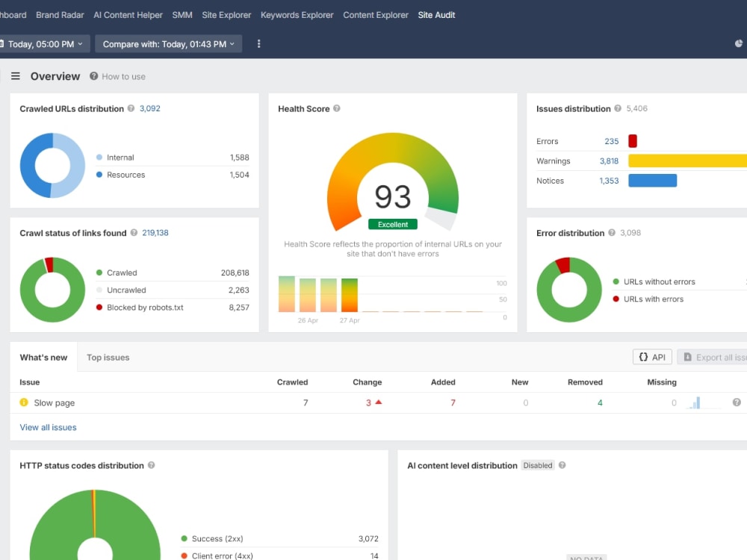Click the red up arrow in Change column
The height and width of the screenshot is (560, 747).
[x=379, y=402]
